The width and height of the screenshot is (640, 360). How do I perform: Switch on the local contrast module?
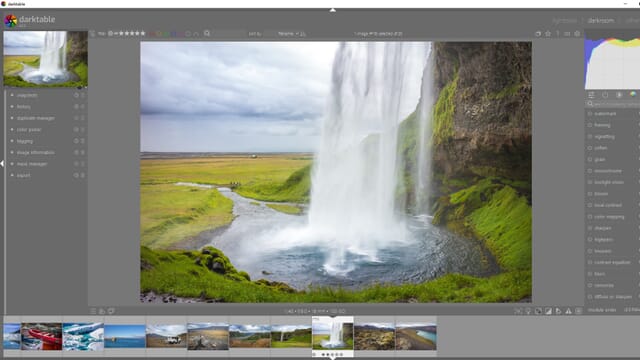click(590, 205)
